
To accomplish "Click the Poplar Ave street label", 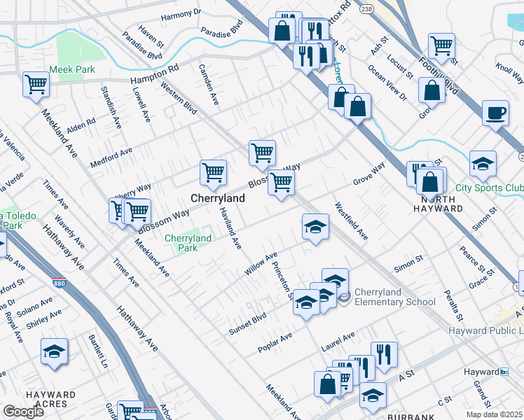I will coord(275,342).
